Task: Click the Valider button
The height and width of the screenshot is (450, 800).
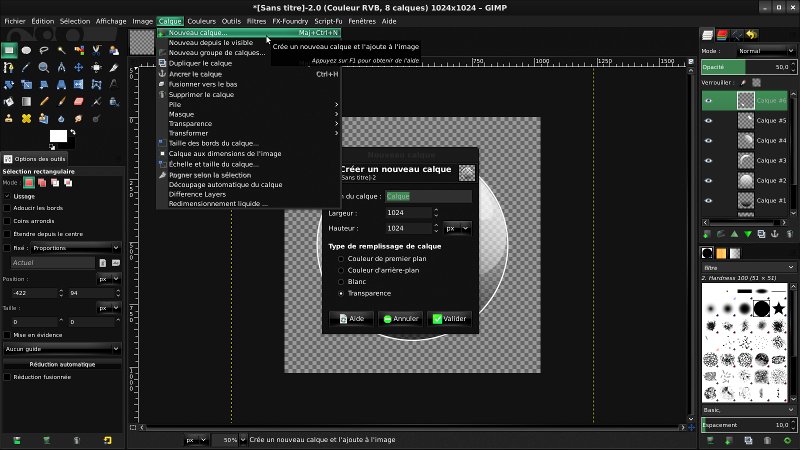Action: [449, 318]
